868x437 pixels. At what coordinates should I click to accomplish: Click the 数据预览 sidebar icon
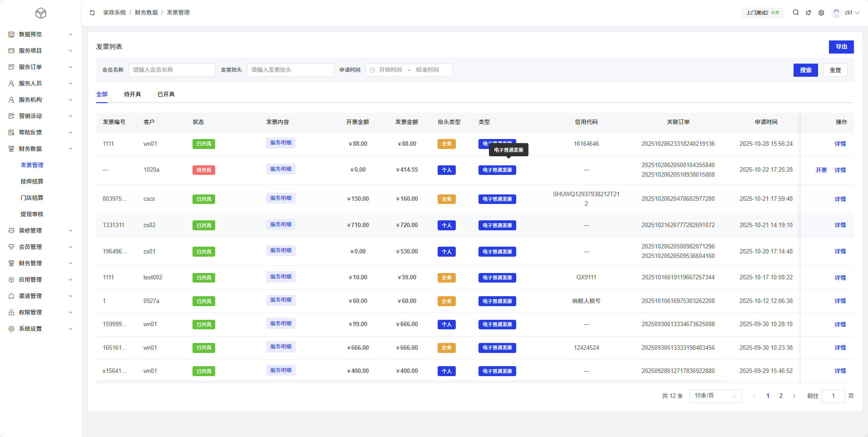(11, 35)
